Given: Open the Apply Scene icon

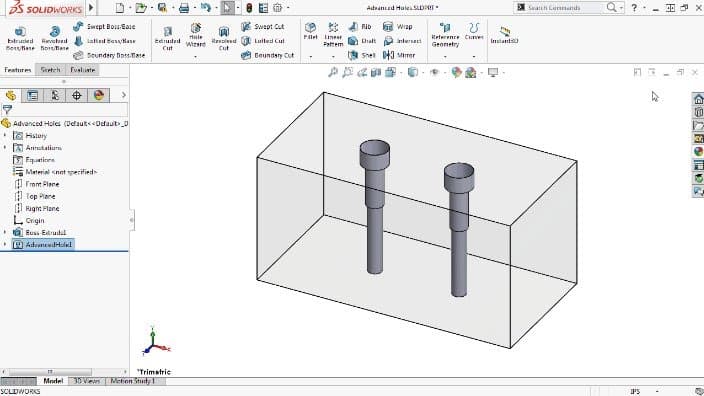Looking at the screenshot, I should 471,72.
